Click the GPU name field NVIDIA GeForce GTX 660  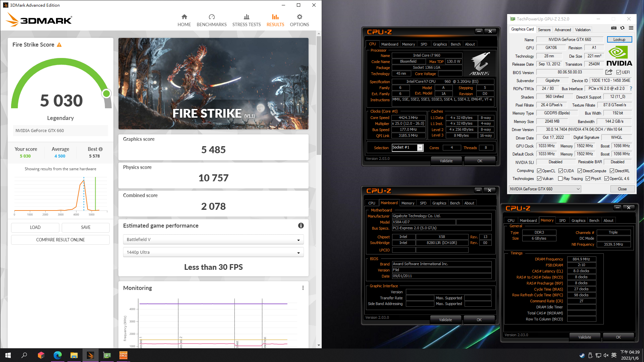[x=570, y=40]
